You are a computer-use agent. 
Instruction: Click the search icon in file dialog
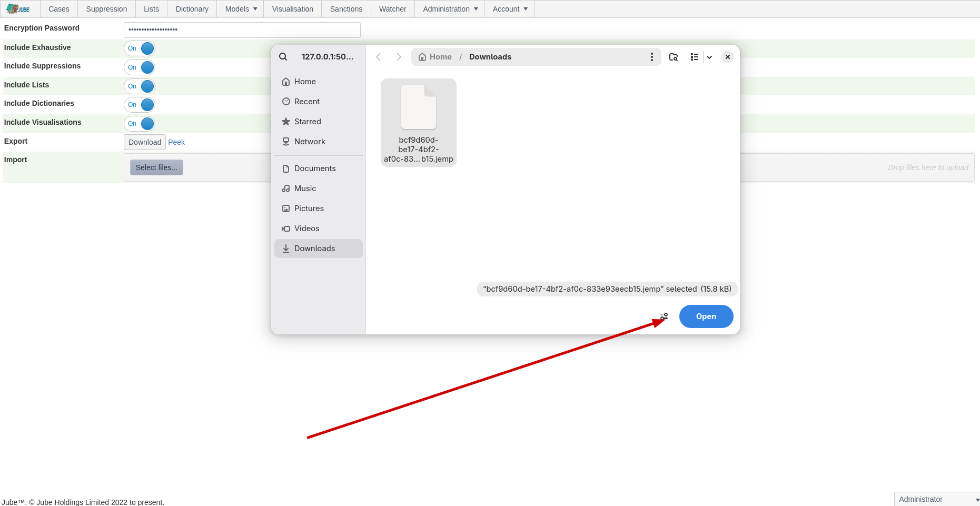click(x=283, y=57)
